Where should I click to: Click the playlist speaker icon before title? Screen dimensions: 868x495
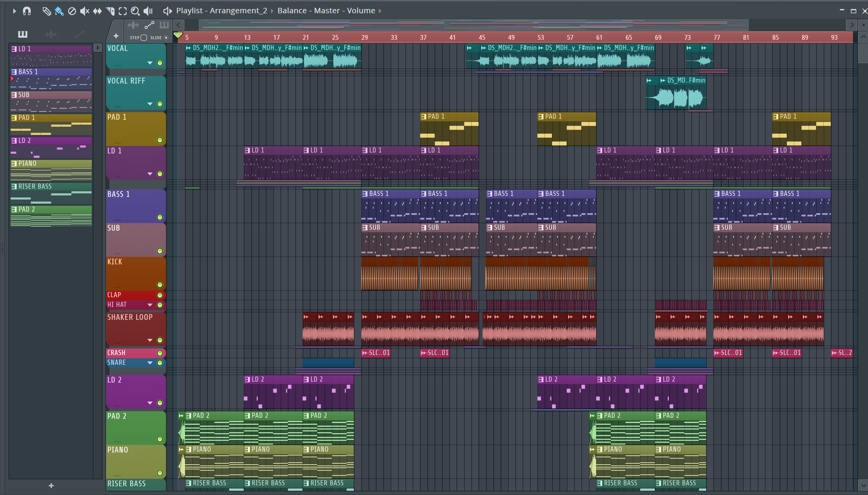[x=167, y=11]
